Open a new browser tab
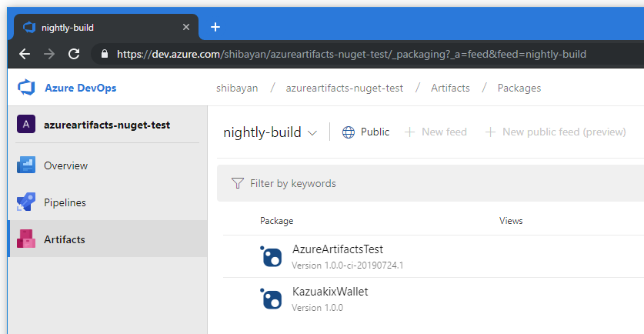 (215, 27)
